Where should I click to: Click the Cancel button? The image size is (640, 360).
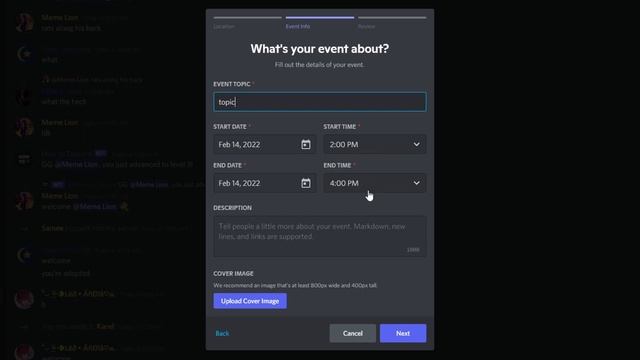(353, 333)
